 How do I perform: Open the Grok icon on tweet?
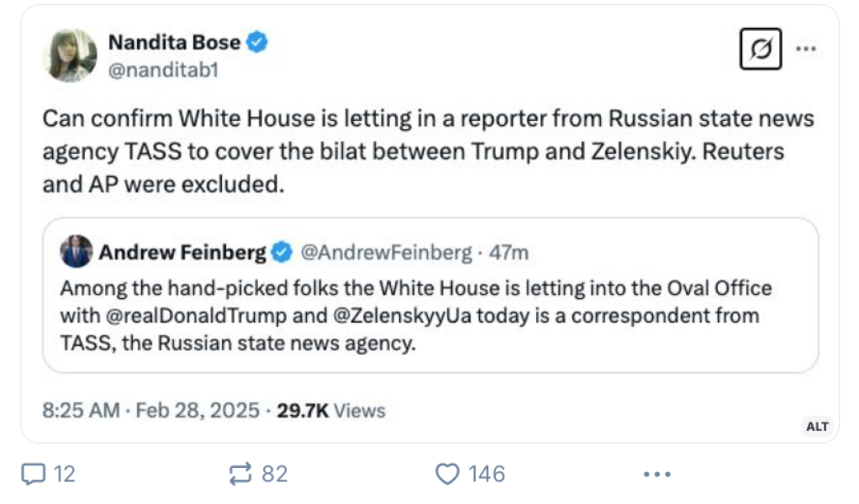click(760, 49)
